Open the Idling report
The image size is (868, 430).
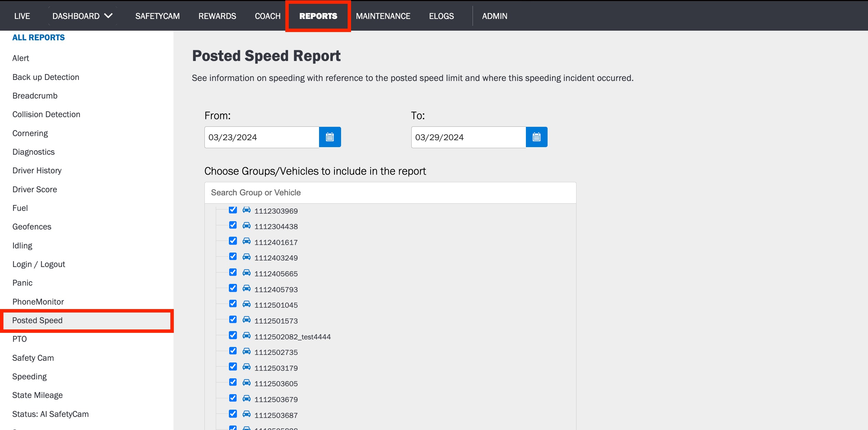click(22, 246)
